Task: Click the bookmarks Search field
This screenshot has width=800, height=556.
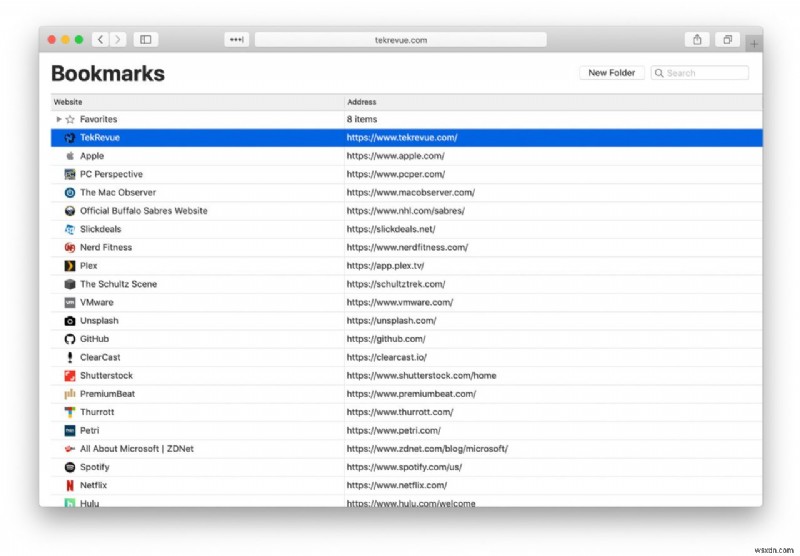Action: (699, 73)
